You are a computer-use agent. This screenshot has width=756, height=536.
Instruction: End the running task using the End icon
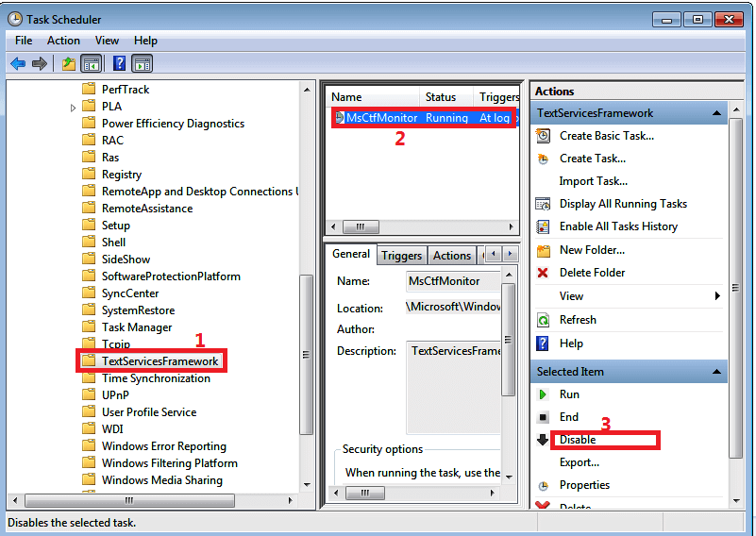(x=543, y=417)
